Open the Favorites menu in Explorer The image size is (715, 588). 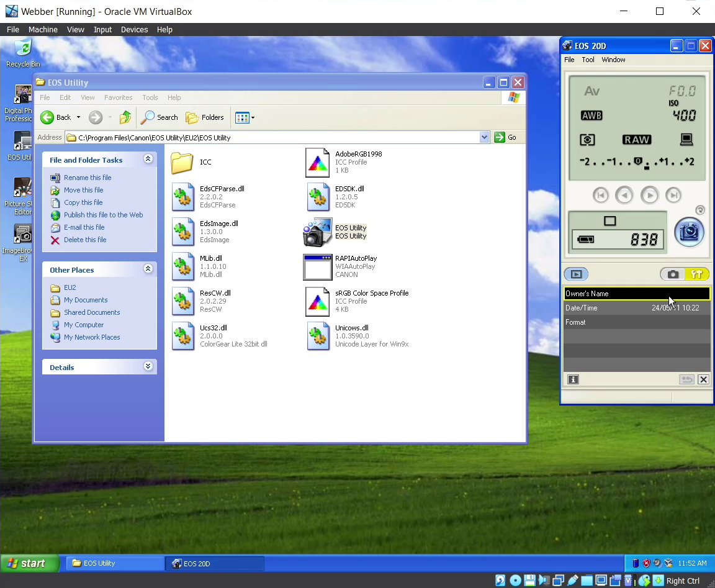118,97
